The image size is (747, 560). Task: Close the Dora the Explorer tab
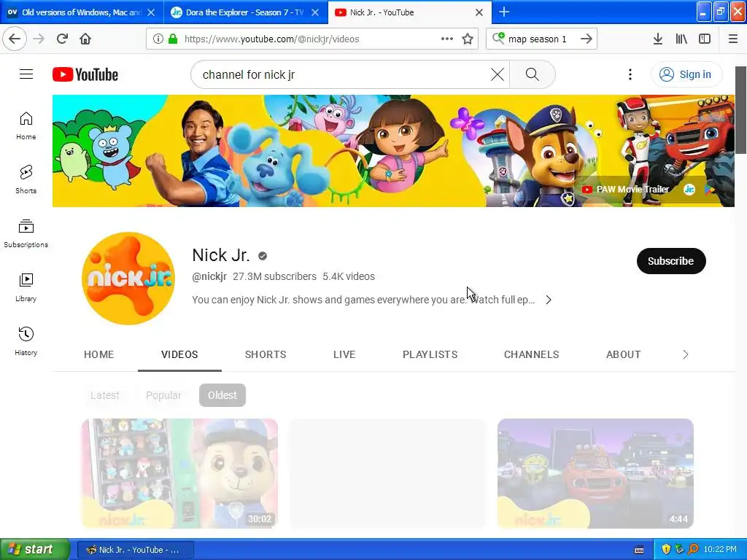point(315,12)
